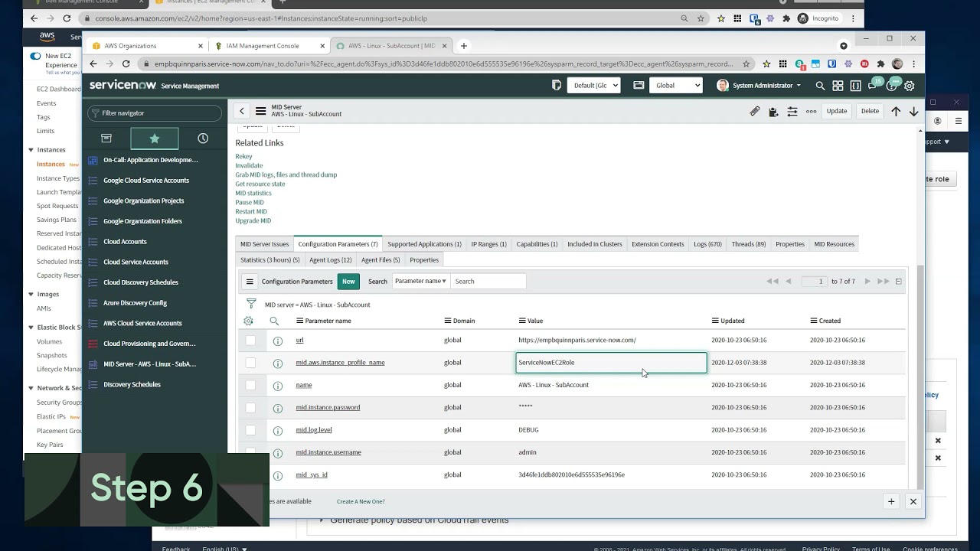
Task: Open the connect chat icon with badge 15
Action: [874, 84]
